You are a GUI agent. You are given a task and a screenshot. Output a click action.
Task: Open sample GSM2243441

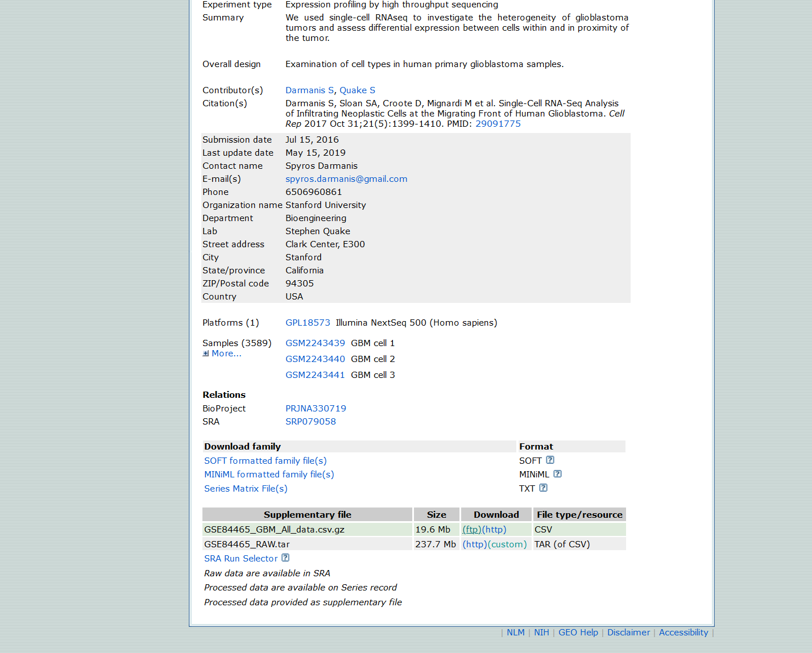(315, 375)
